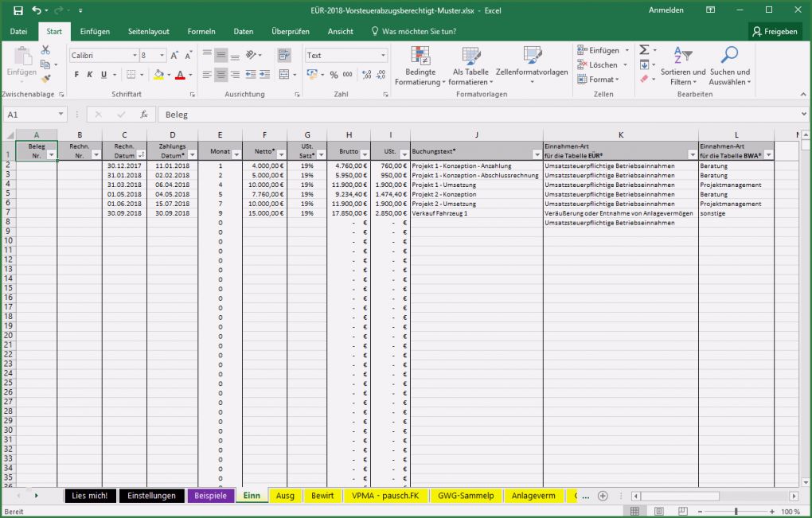812x518 pixels.
Task: Click the percent format (%) icon
Action: (x=334, y=74)
